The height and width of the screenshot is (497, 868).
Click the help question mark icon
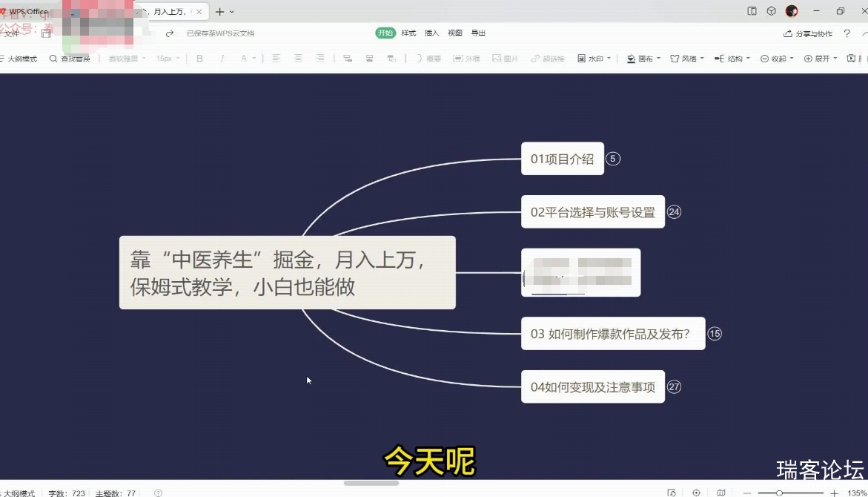pos(847,33)
